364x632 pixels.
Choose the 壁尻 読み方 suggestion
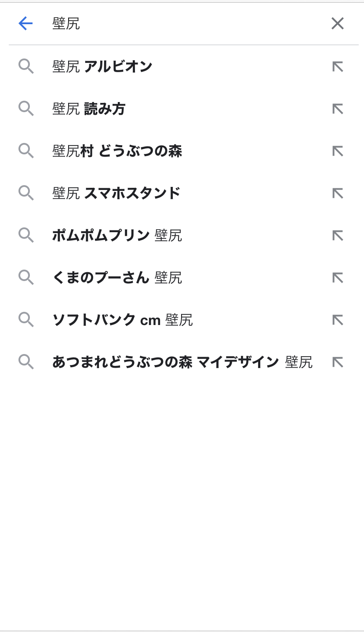tap(89, 109)
